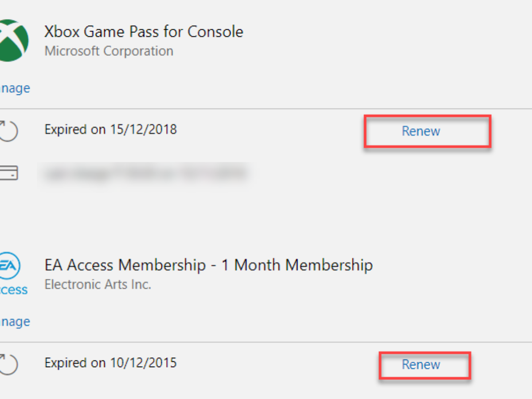Renew the Xbox Game Pass for Console subscription
The image size is (532, 399).
421,131
